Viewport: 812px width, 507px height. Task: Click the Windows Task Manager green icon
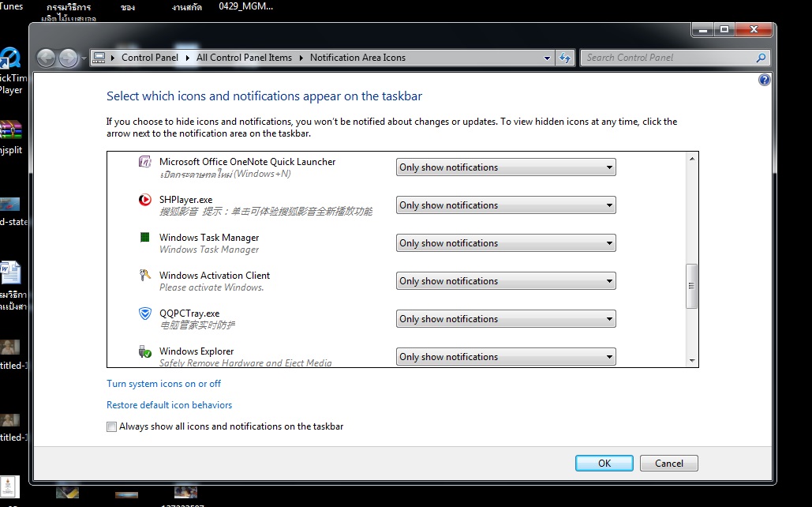pos(144,238)
